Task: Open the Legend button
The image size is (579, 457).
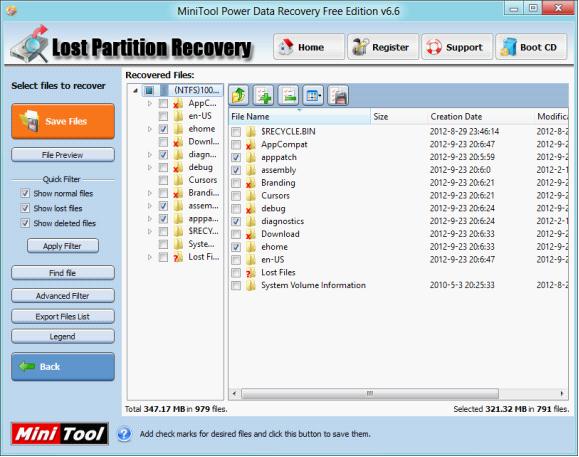Action: point(63,337)
